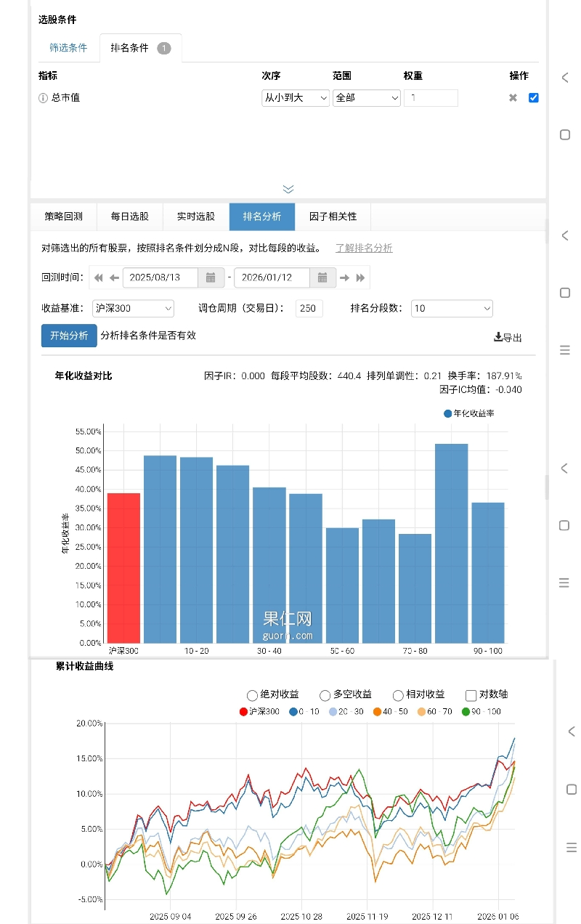The image size is (581, 924).
Task: Click the single right date arrow
Action: (x=345, y=277)
